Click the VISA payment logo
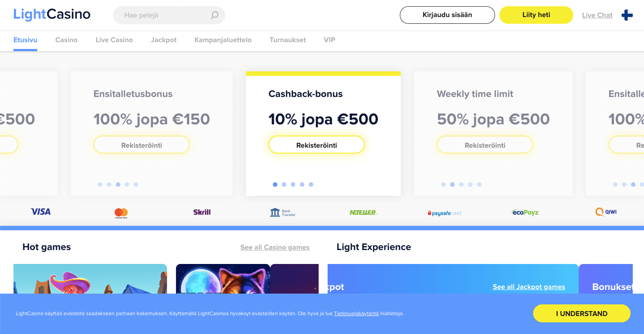 (40, 212)
